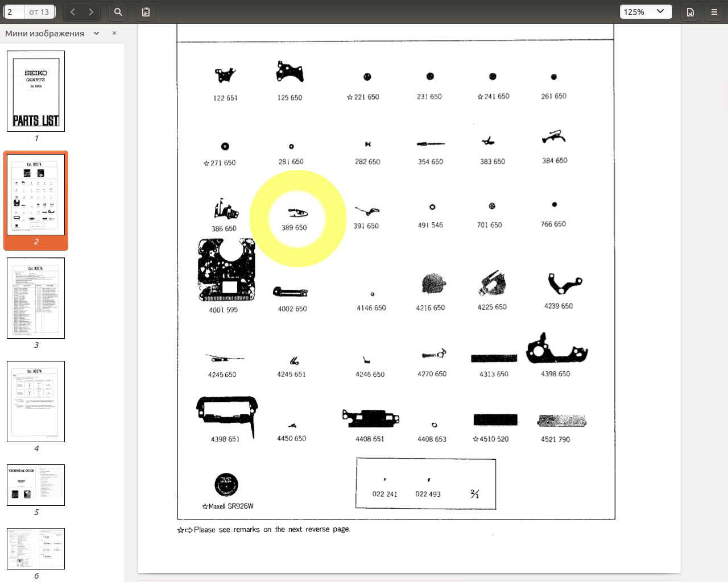Click the remarks note under the diagram
The height and width of the screenshot is (582, 728).
[x=264, y=530]
